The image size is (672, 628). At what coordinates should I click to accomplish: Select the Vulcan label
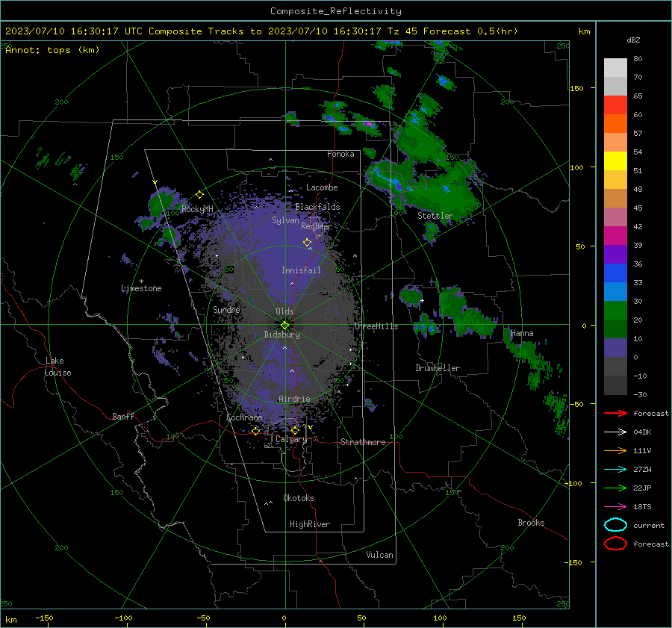pos(379,555)
